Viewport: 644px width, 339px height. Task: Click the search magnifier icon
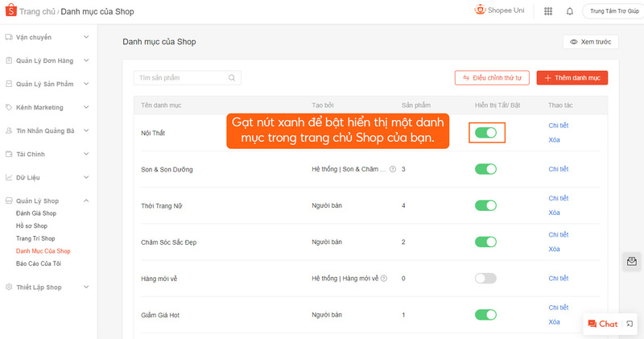[232, 78]
